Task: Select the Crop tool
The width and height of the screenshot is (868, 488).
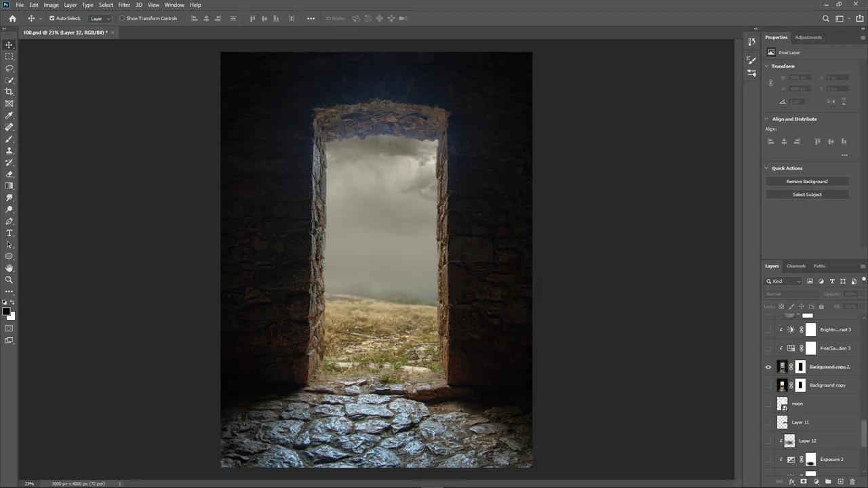Action: tap(9, 91)
